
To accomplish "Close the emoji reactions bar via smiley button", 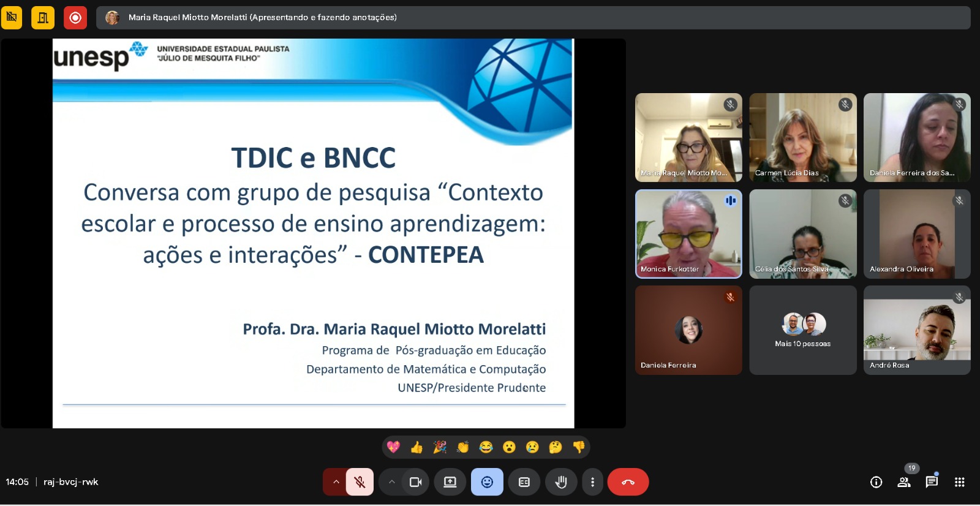I will 487,482.
